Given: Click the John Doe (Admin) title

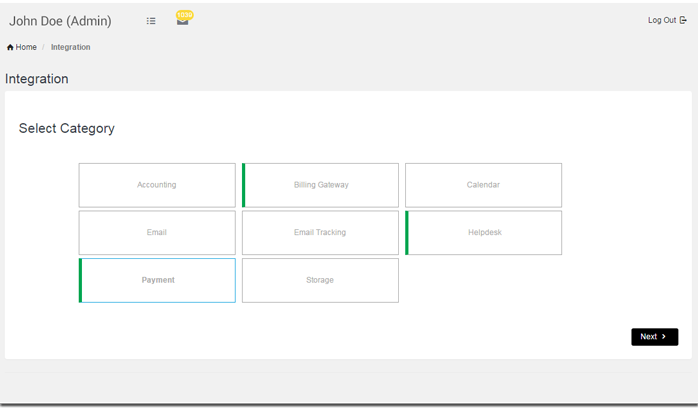Looking at the screenshot, I should click(x=61, y=21).
